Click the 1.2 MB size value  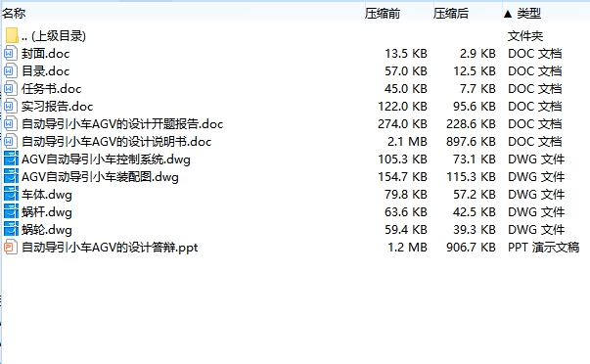pos(407,248)
